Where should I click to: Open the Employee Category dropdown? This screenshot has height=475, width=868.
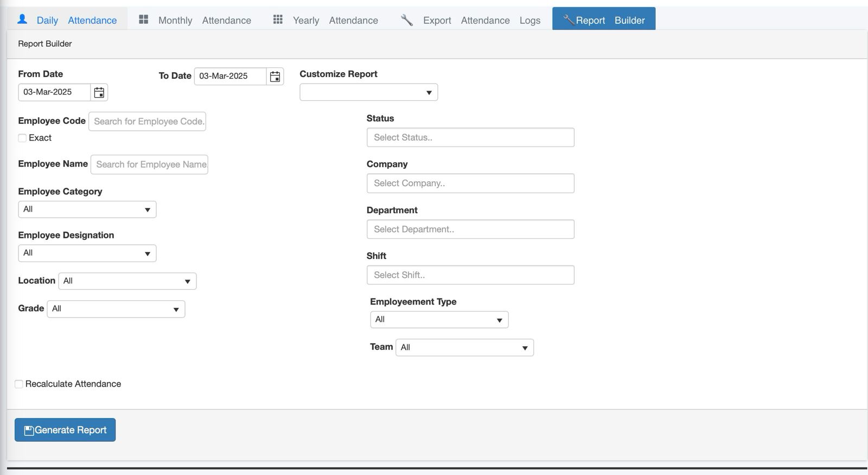tap(87, 210)
